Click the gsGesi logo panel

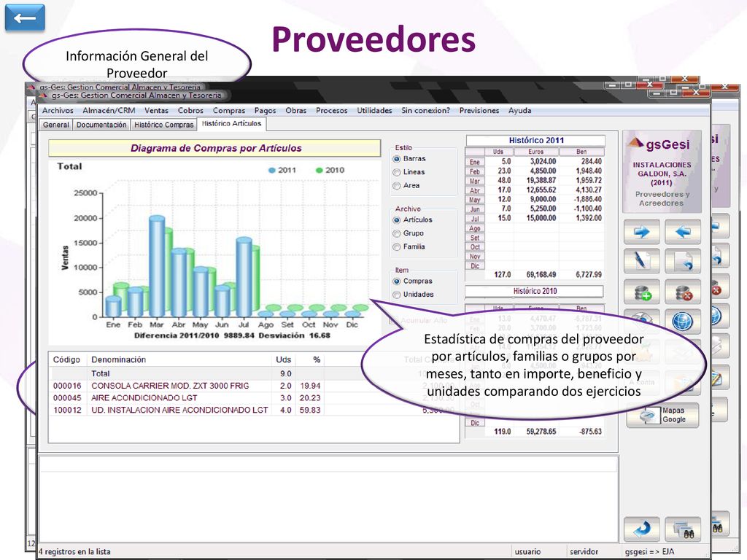click(662, 171)
